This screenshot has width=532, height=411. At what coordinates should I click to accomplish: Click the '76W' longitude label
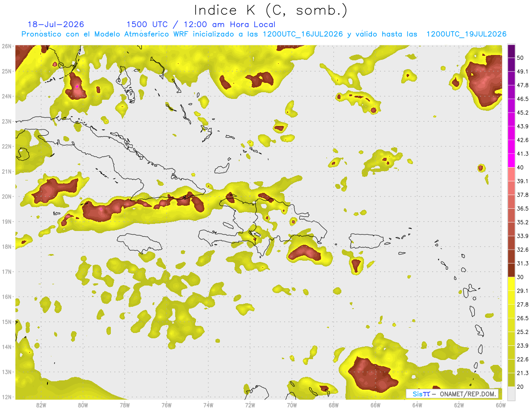166,405
